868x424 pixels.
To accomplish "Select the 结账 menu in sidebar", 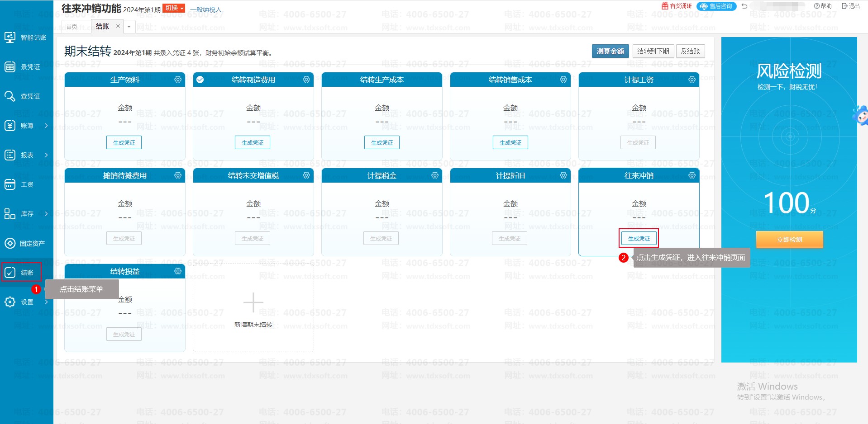I will [x=21, y=273].
